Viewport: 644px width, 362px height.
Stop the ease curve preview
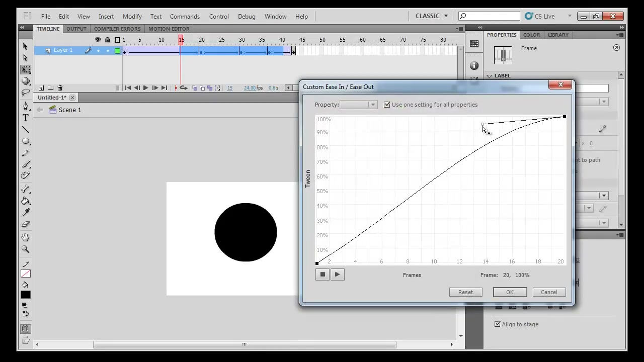323,275
